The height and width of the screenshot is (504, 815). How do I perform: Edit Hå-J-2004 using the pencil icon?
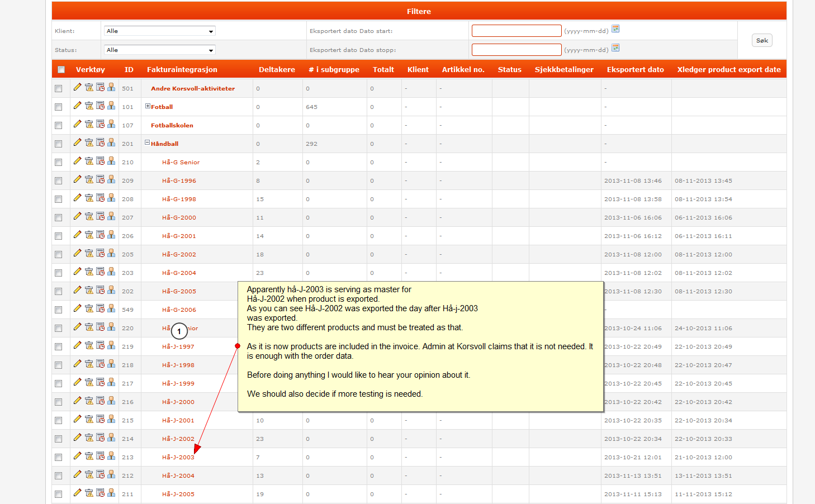pyautogui.click(x=77, y=474)
